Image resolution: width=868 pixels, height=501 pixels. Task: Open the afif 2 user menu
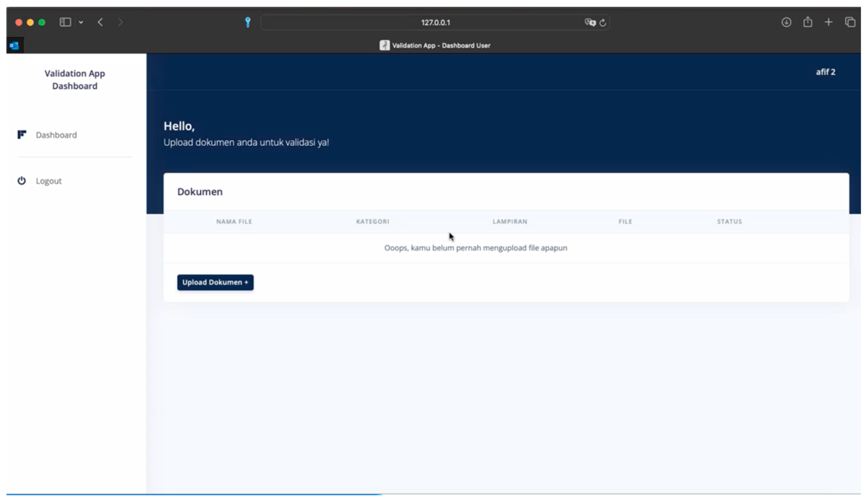[825, 72]
